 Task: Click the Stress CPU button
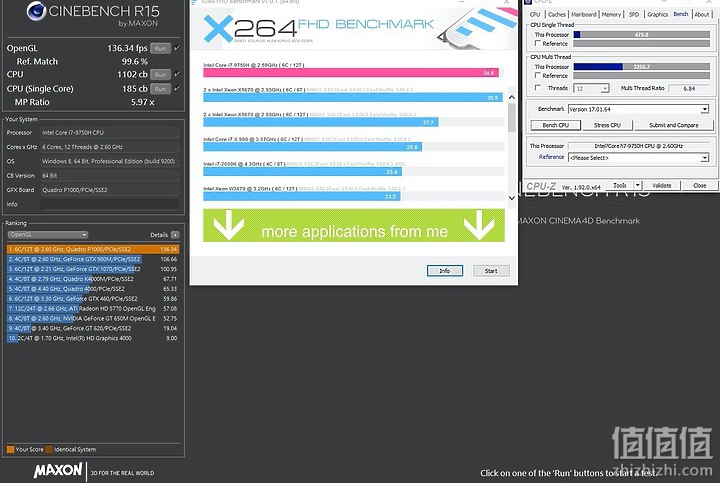click(607, 125)
